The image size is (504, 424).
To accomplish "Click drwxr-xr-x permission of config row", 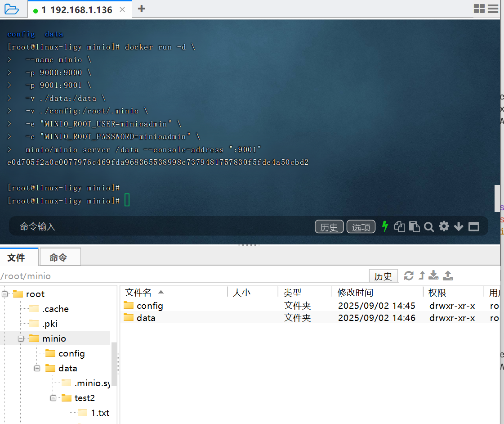I will point(452,306).
